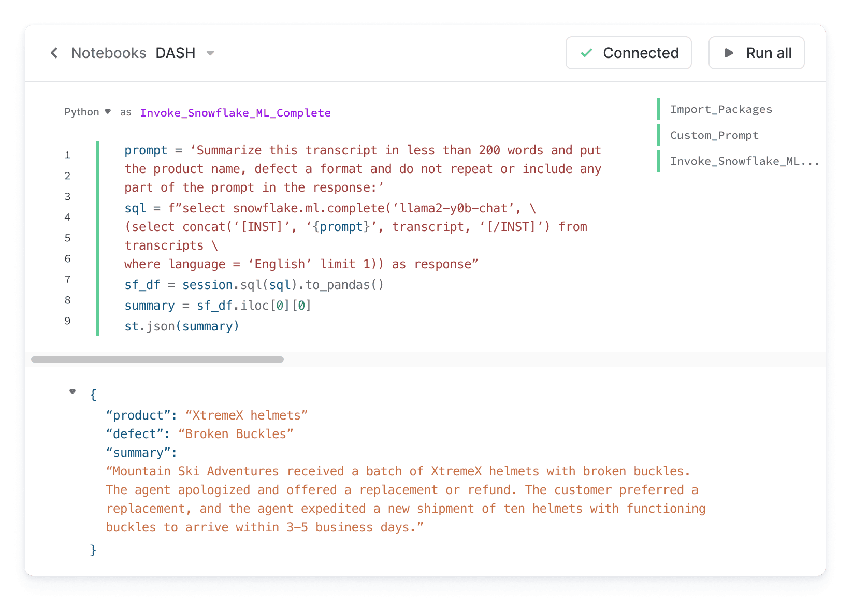Select Invoke_Snowflake_ML... in cell outline
The width and height of the screenshot is (868, 607).
point(745,161)
